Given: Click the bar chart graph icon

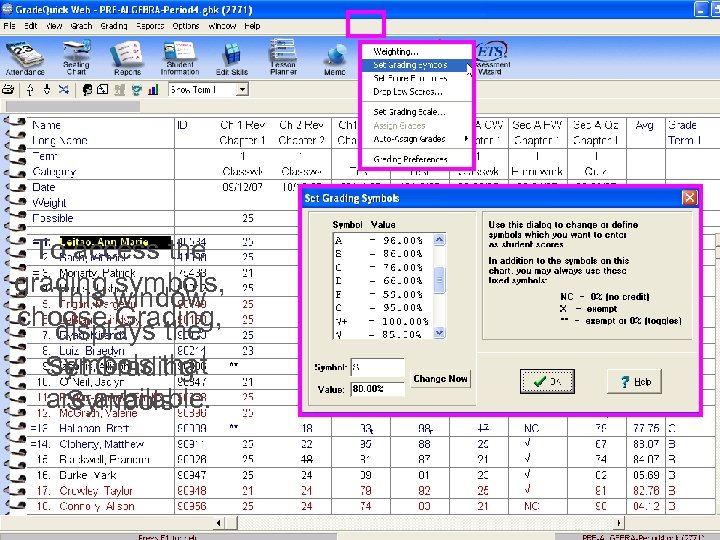Looking at the screenshot, I should pyautogui.click(x=153, y=90).
